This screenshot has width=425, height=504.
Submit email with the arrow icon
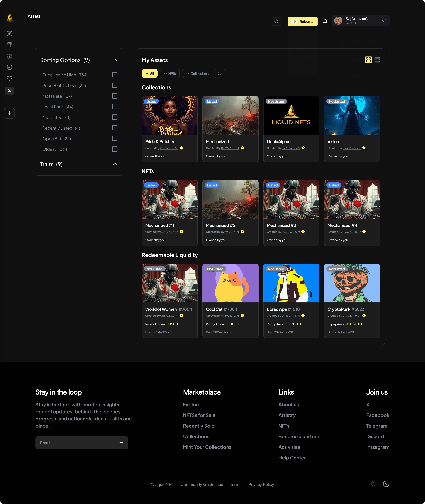coord(121,443)
